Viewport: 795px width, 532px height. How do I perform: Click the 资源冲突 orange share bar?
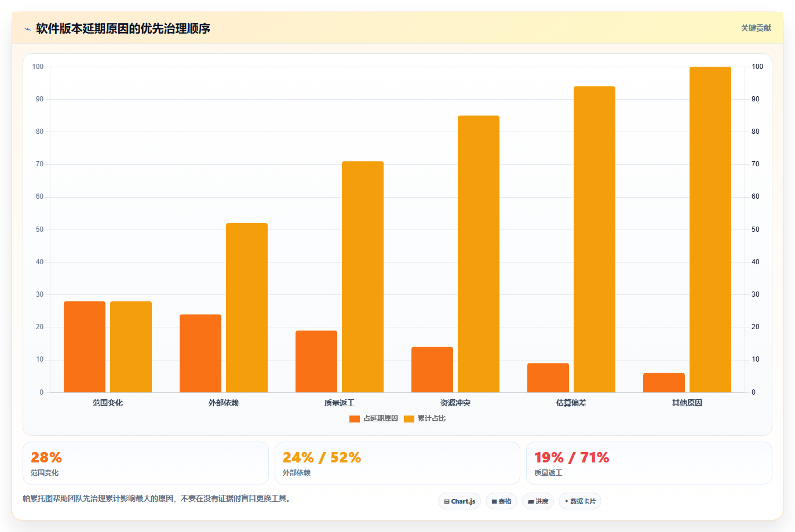[x=432, y=370]
